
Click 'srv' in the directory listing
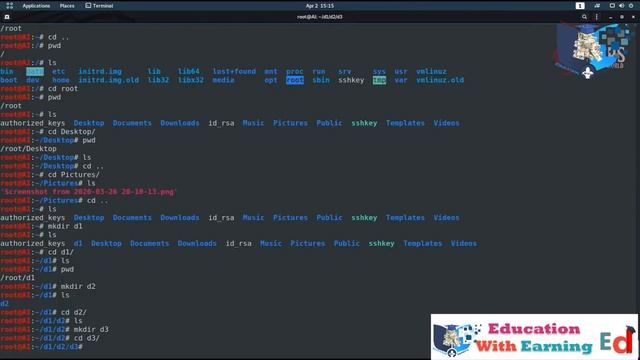(344, 71)
